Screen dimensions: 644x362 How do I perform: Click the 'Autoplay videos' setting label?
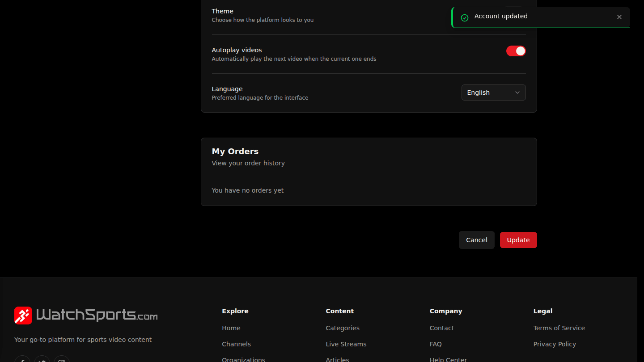237,50
